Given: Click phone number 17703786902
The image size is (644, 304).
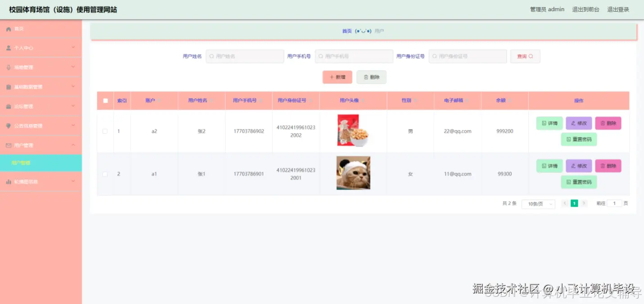Looking at the screenshot, I should pos(249,131).
